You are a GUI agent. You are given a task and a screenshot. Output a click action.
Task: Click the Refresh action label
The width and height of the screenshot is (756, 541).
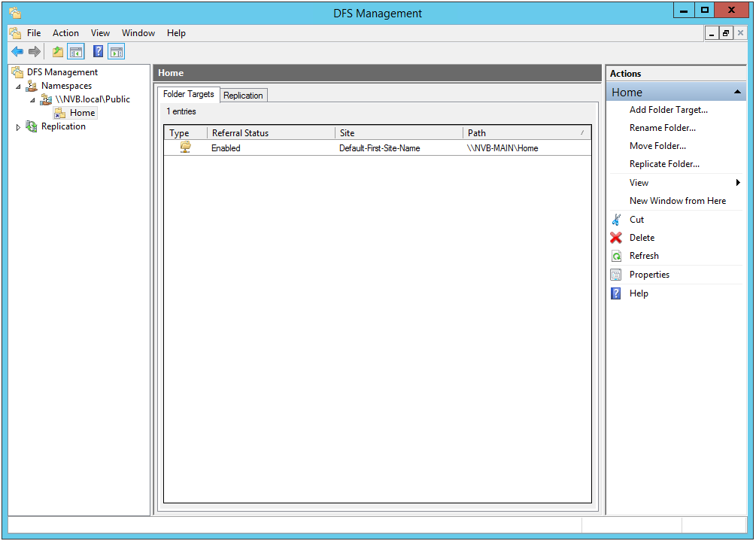coord(644,256)
